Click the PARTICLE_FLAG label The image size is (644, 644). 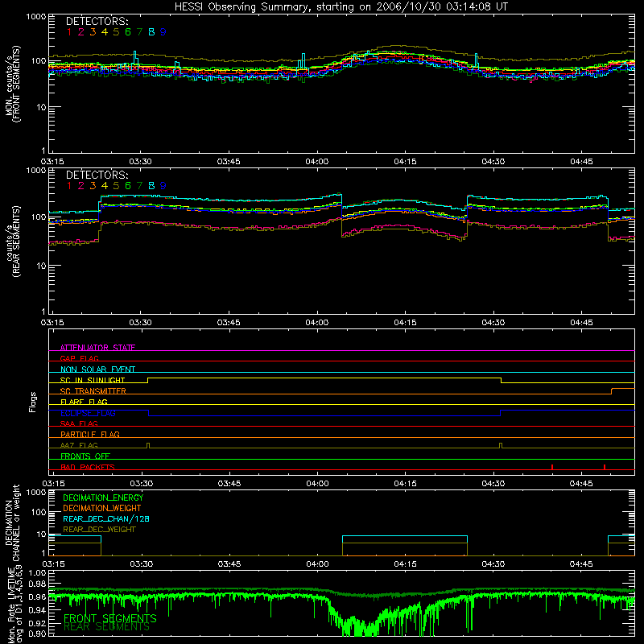90,434
